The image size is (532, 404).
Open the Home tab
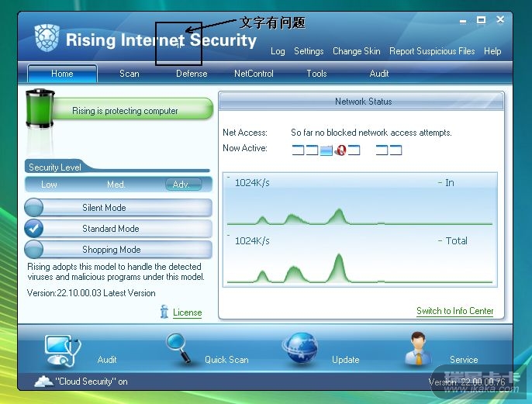point(62,73)
